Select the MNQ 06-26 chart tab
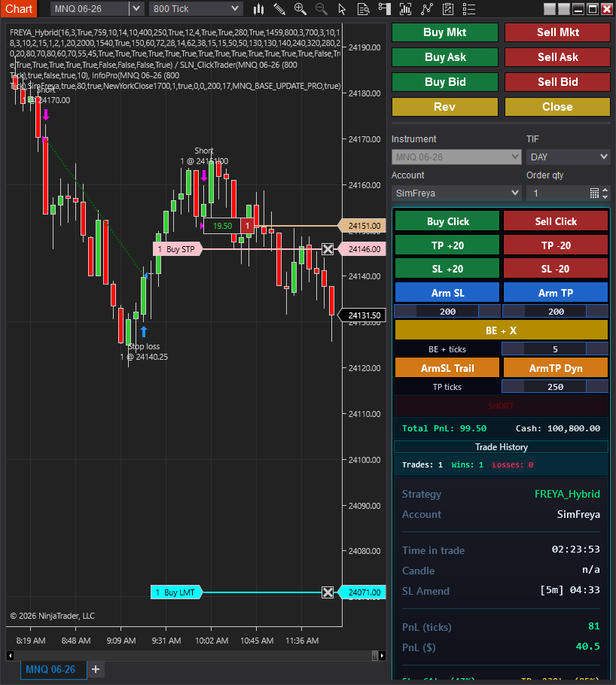This screenshot has height=685, width=616. (50, 669)
